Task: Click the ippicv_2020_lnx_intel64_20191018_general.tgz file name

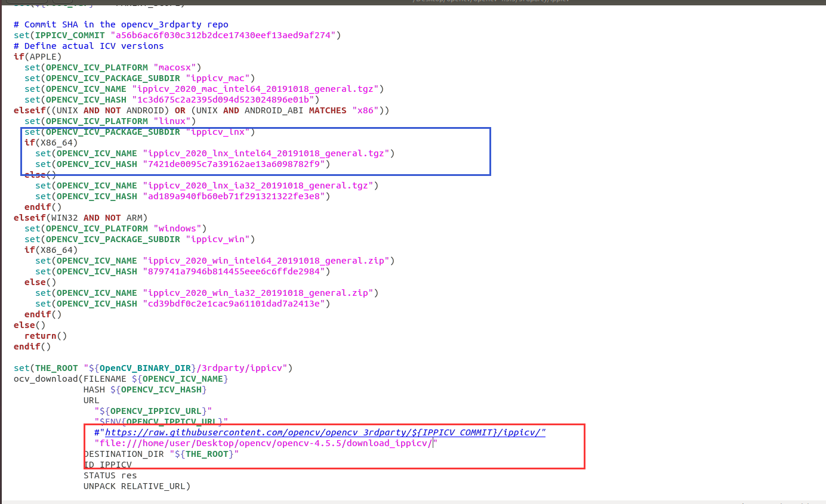Action: click(x=266, y=153)
